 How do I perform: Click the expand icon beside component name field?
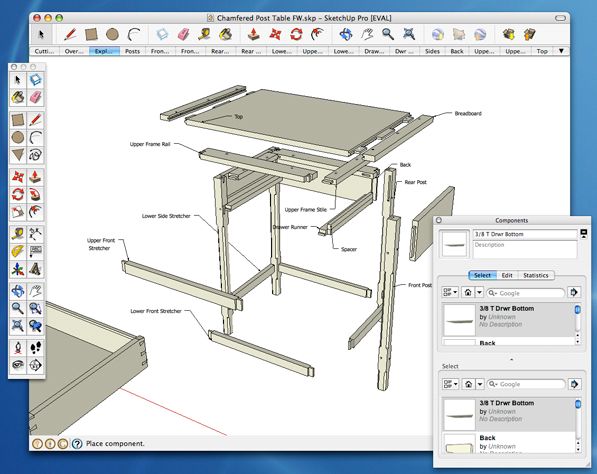[583, 233]
